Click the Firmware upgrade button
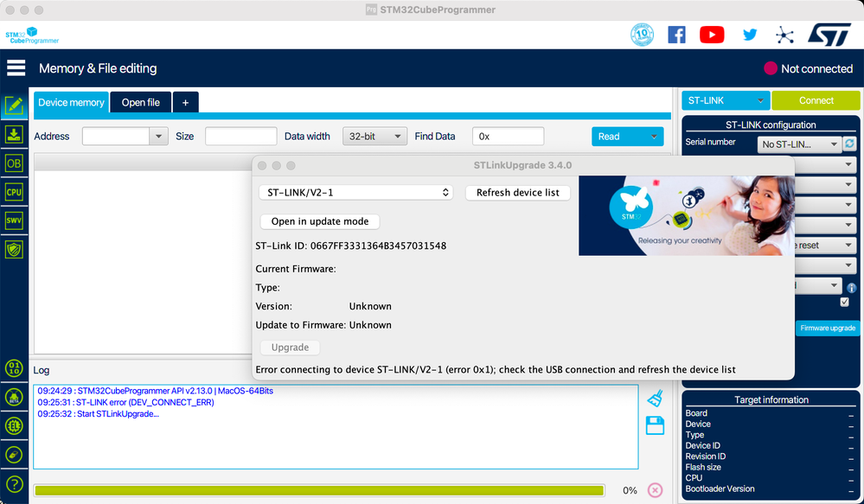The height and width of the screenshot is (504, 864). tap(828, 328)
